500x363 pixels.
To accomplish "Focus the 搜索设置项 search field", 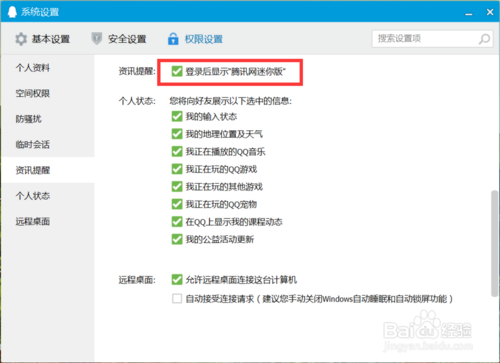I will point(432,39).
